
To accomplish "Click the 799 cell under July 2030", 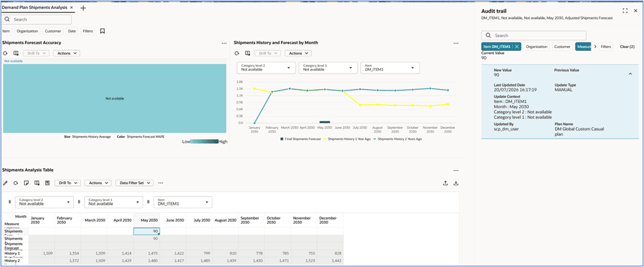I will point(199,253).
